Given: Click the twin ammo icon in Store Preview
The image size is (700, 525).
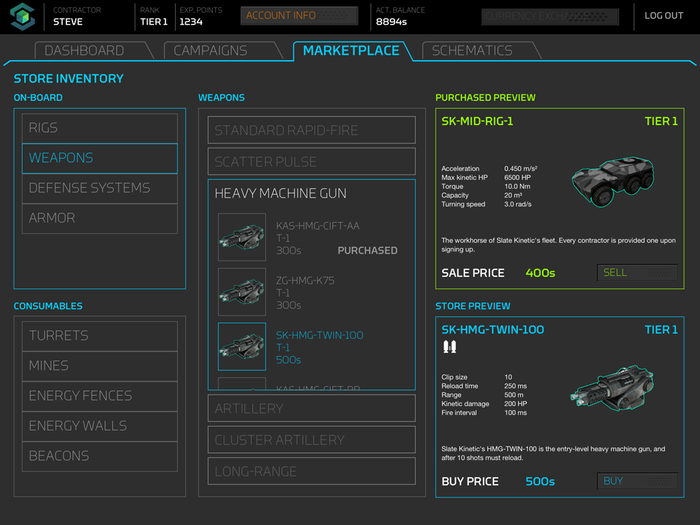Looking at the screenshot, I should click(450, 346).
